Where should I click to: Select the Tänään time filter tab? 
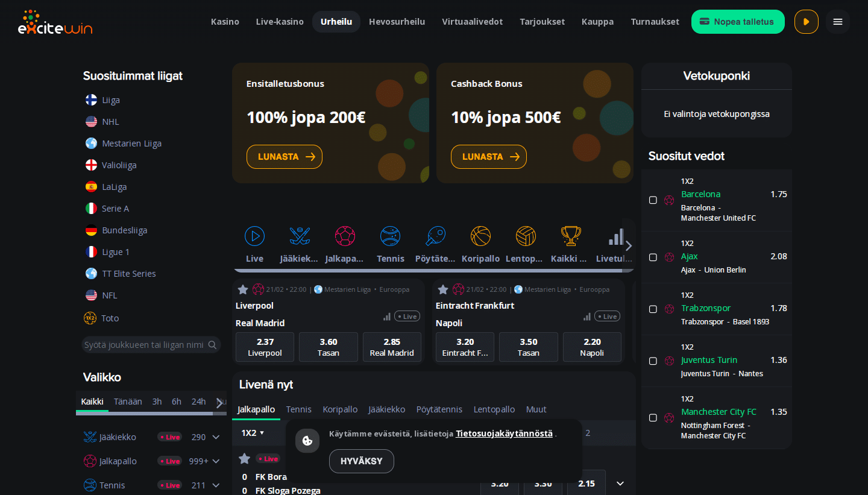128,402
